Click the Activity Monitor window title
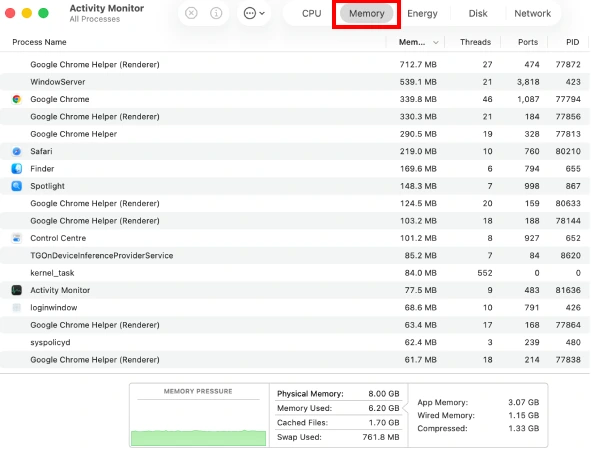The image size is (591, 450). tap(107, 8)
